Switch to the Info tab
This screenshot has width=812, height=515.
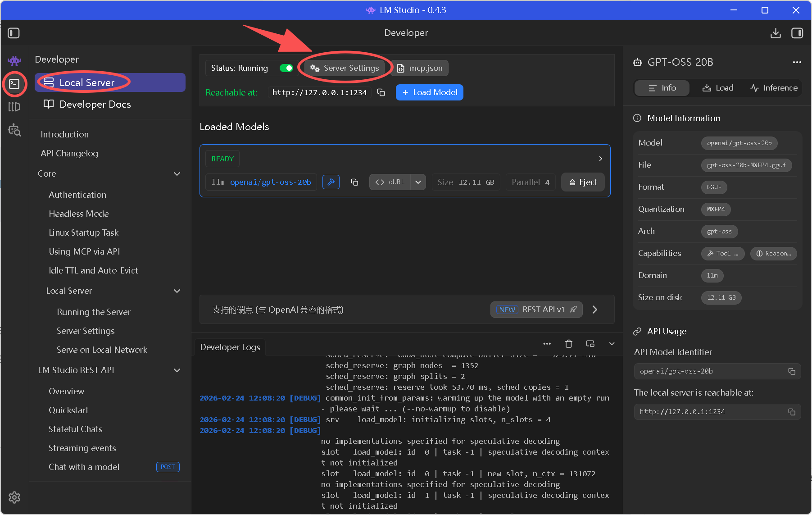[x=662, y=88]
